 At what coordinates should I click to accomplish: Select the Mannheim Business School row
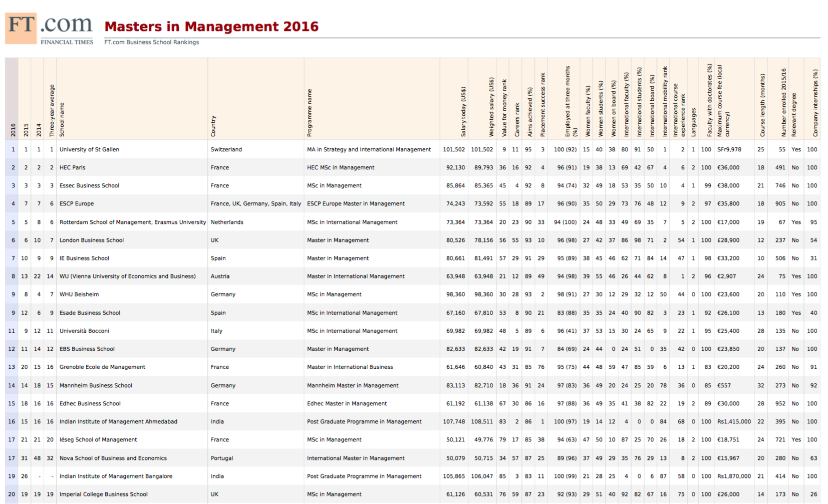point(96,385)
